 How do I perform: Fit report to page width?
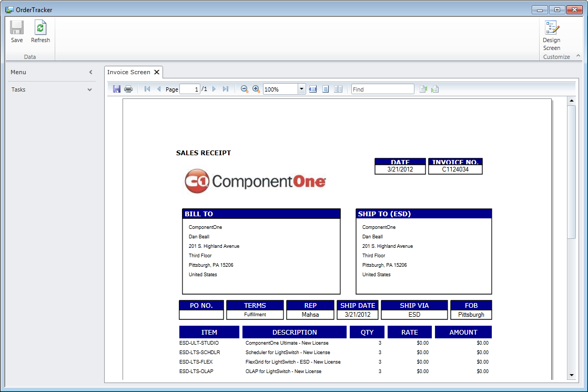click(x=313, y=89)
